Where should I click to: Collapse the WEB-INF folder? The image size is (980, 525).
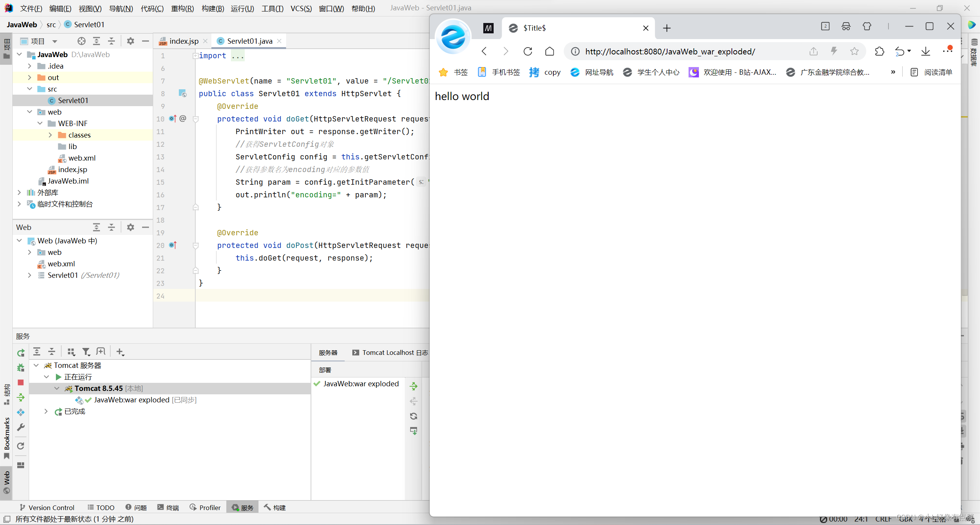[40, 123]
